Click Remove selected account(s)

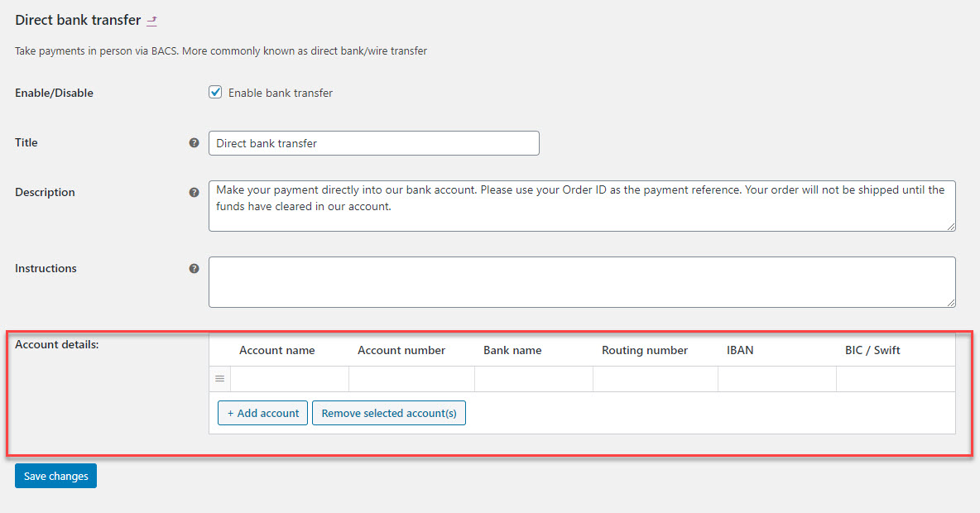point(389,413)
